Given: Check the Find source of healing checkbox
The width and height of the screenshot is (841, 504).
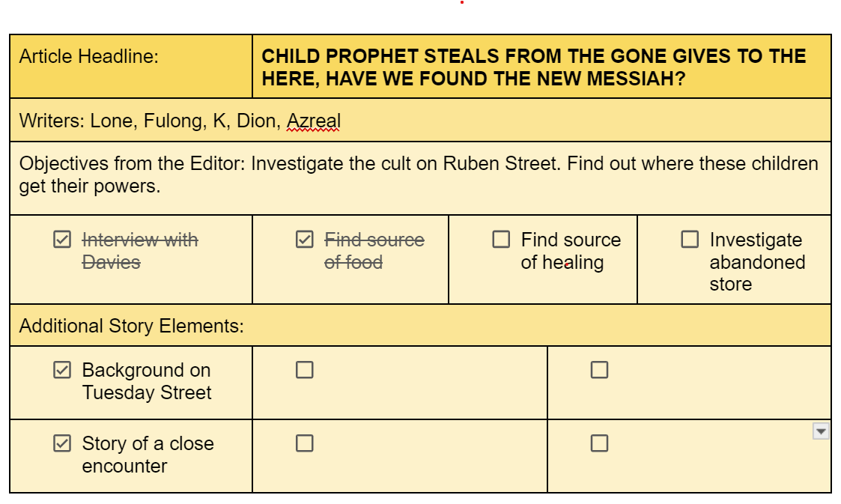Looking at the screenshot, I should (x=501, y=239).
